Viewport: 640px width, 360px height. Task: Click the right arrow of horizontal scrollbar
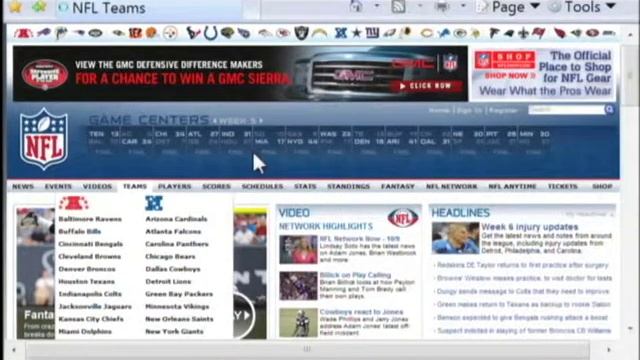coord(609,350)
